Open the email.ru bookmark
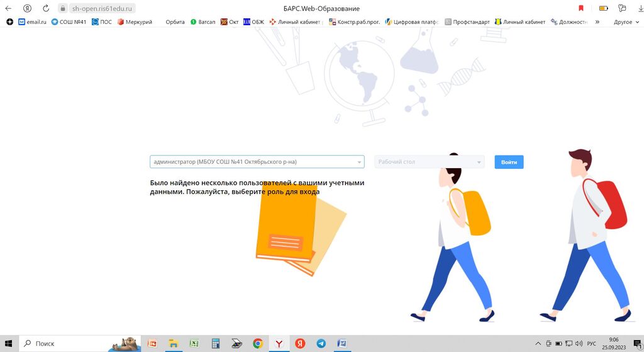Screen dimensions: 644x352 tap(32, 21)
